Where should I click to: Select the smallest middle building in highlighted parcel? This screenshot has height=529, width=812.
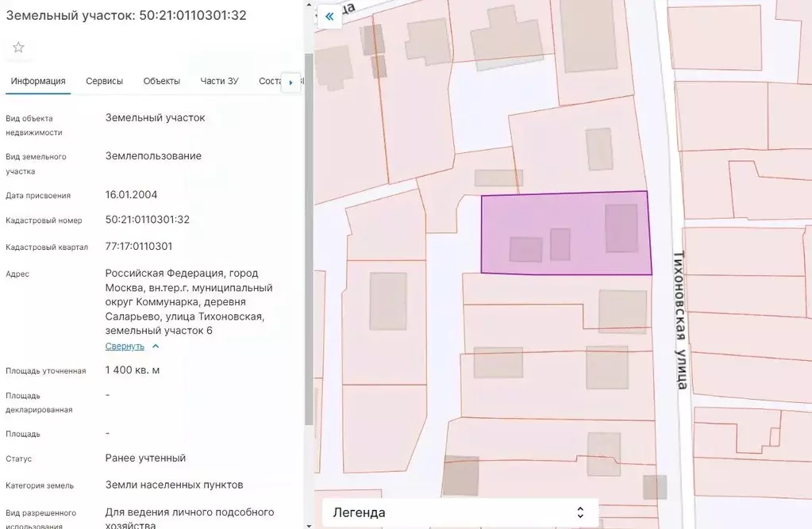point(560,244)
